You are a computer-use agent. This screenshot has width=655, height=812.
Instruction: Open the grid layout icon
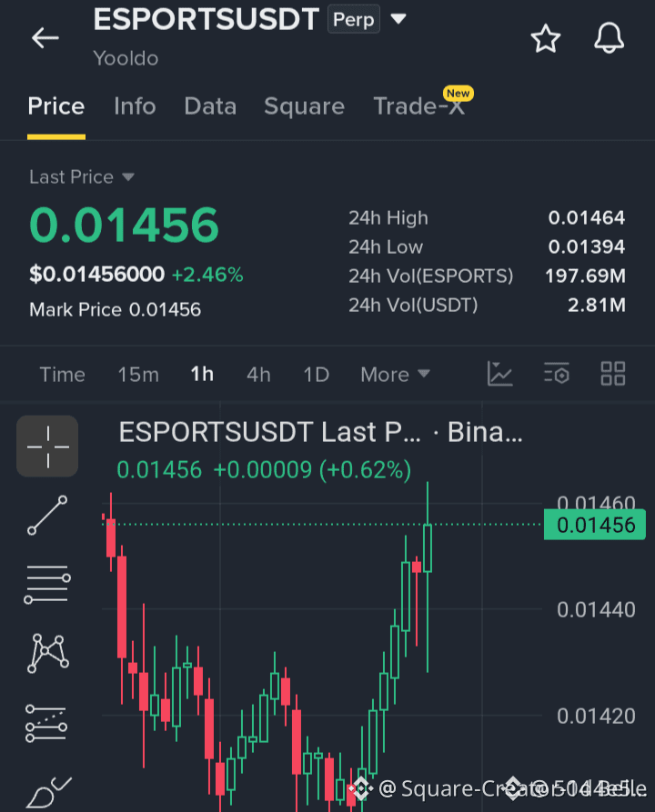coord(613,374)
